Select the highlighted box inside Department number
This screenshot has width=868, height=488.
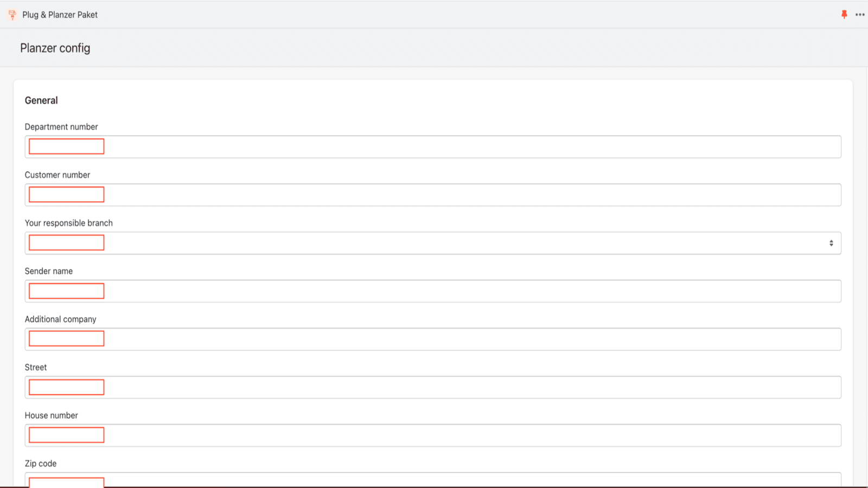click(66, 146)
